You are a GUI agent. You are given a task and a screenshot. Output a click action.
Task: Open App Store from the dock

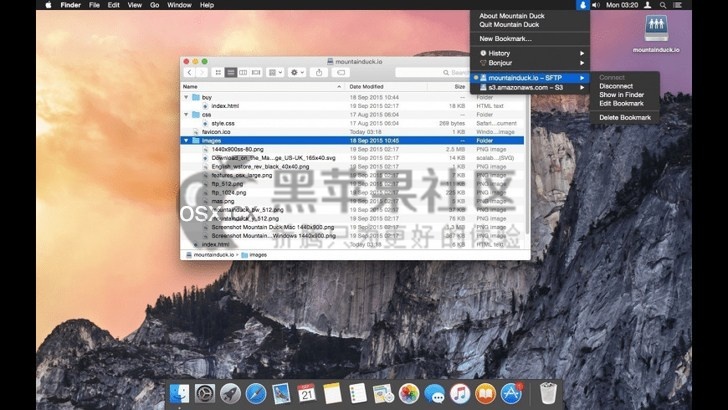[x=511, y=394]
